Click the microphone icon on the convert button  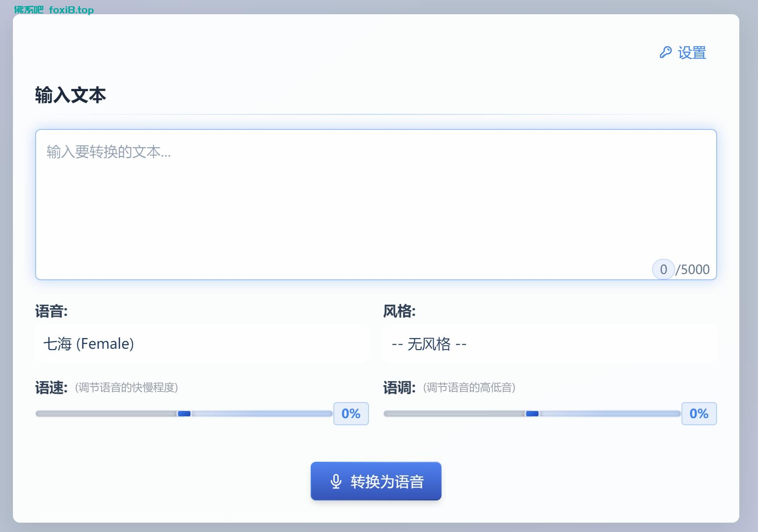click(x=336, y=481)
